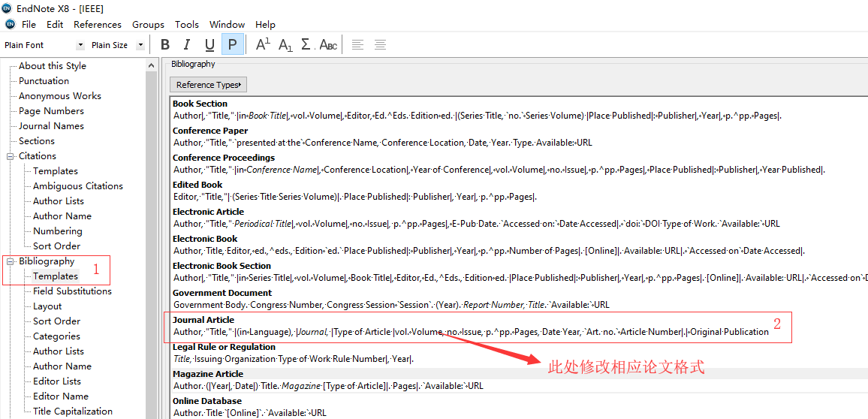
Task: Toggle Underline formatting button
Action: tap(209, 44)
